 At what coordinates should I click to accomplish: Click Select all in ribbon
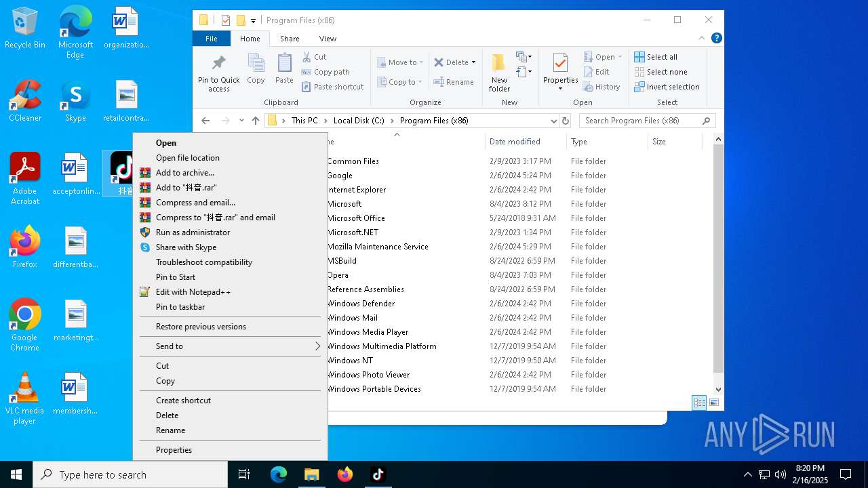click(x=656, y=57)
